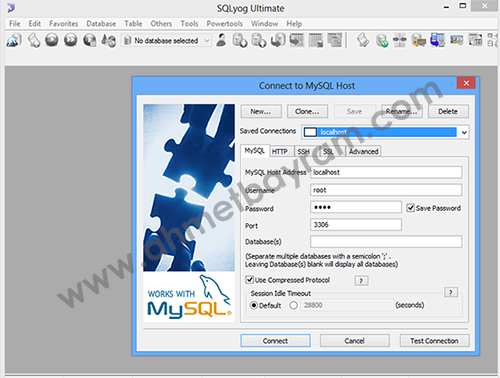
Task: Click the blue Scheduled Backup icon
Action: (437, 40)
